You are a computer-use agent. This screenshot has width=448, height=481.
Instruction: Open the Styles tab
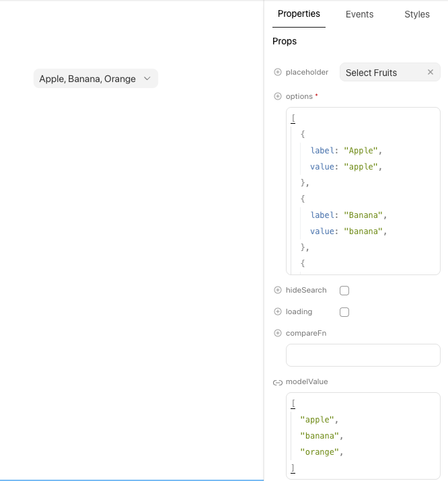(x=416, y=14)
